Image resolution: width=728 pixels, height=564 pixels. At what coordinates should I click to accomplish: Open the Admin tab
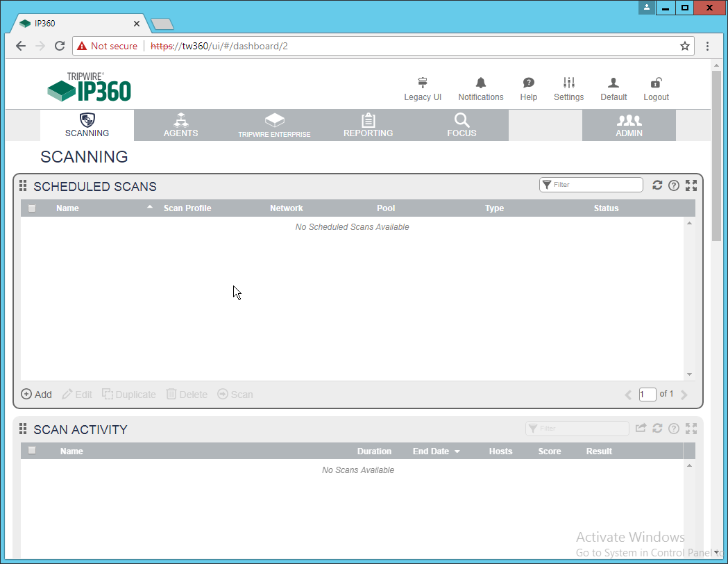point(629,126)
